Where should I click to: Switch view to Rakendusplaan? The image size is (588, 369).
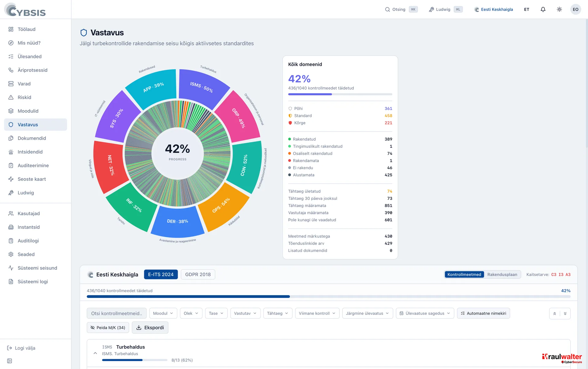(502, 275)
